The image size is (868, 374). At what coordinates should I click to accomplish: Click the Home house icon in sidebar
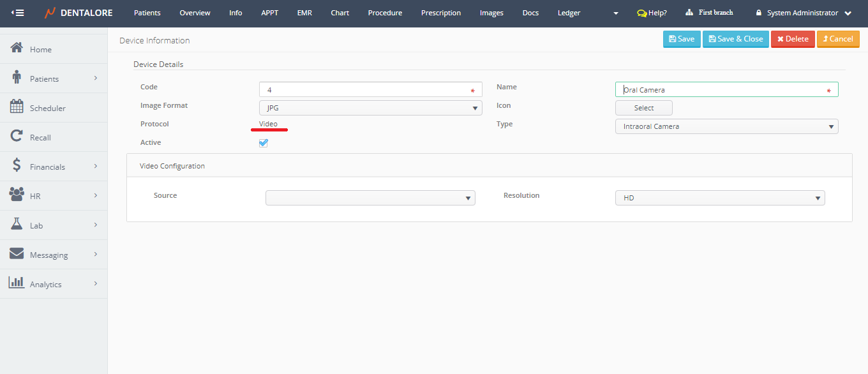17,49
